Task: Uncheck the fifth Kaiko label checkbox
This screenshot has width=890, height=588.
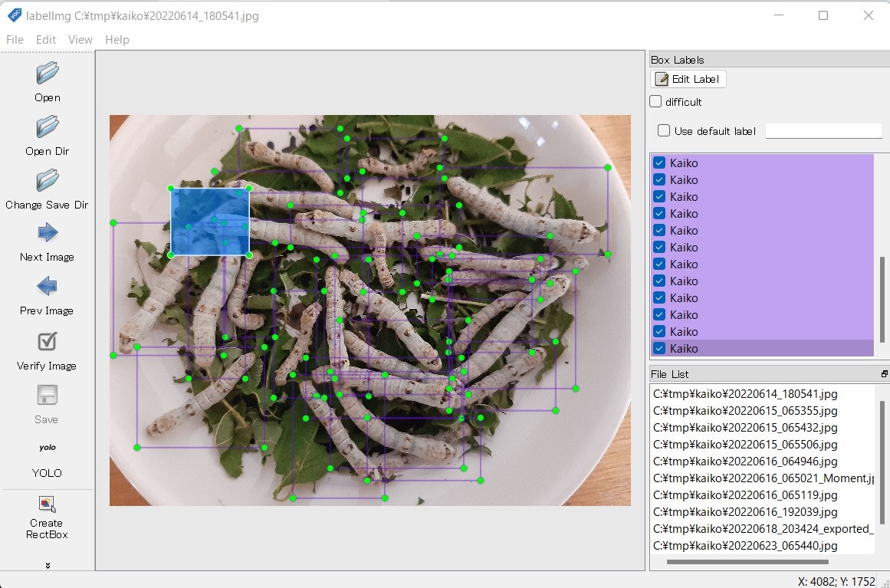Action: pos(659,231)
